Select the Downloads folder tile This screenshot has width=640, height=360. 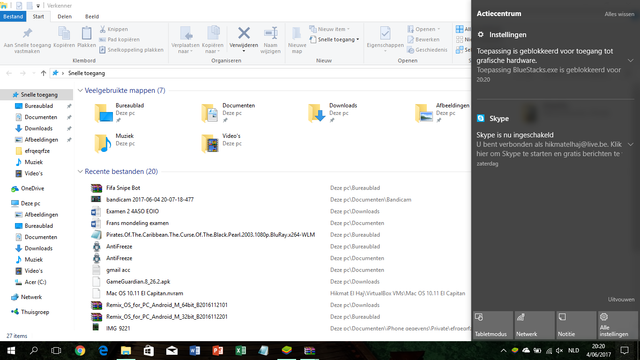pos(333,112)
